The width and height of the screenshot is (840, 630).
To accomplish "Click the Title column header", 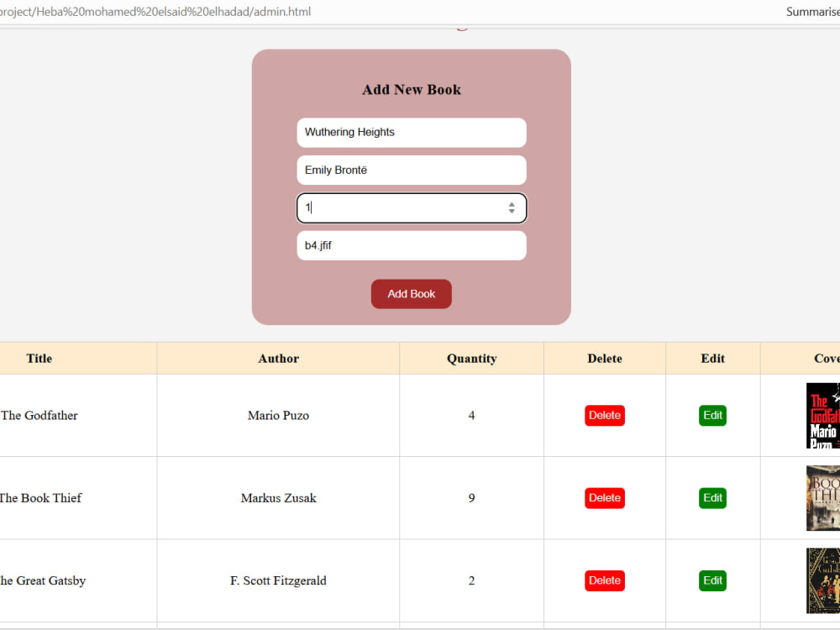I will pyautogui.click(x=78, y=359).
